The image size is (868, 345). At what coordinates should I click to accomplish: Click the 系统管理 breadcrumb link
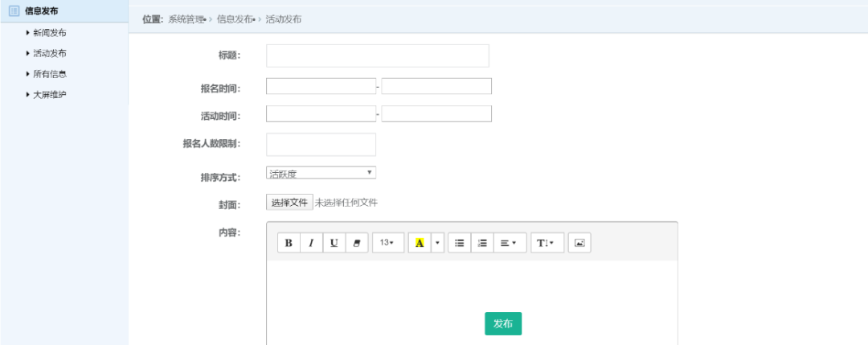pyautogui.click(x=186, y=18)
